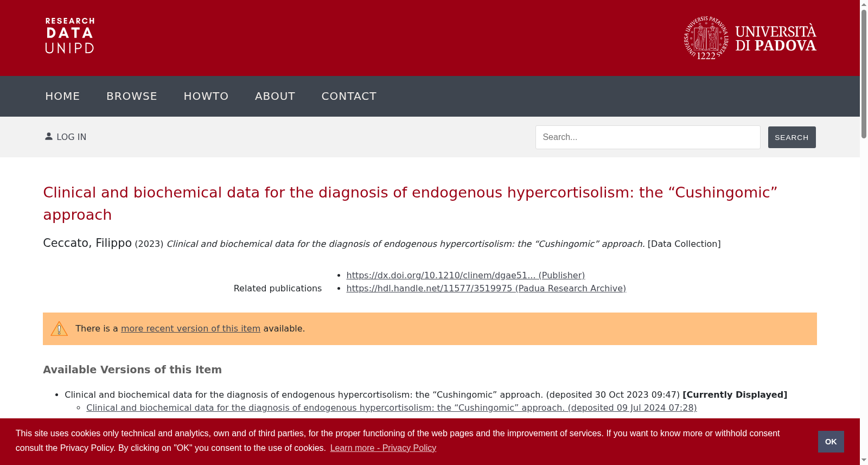
Task: Click the LOG IN link
Action: point(72,137)
